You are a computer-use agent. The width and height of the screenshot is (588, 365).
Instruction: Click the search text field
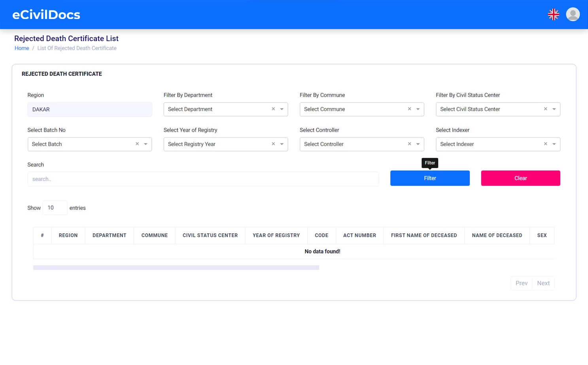click(x=203, y=179)
